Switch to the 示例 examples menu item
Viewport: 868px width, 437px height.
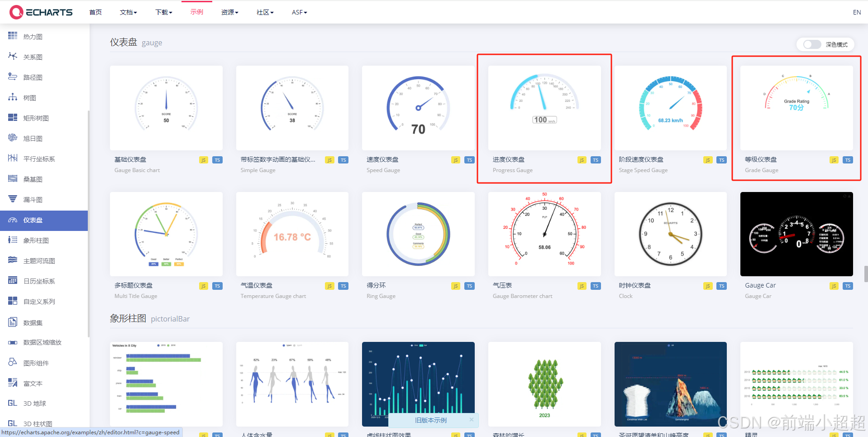click(x=196, y=12)
